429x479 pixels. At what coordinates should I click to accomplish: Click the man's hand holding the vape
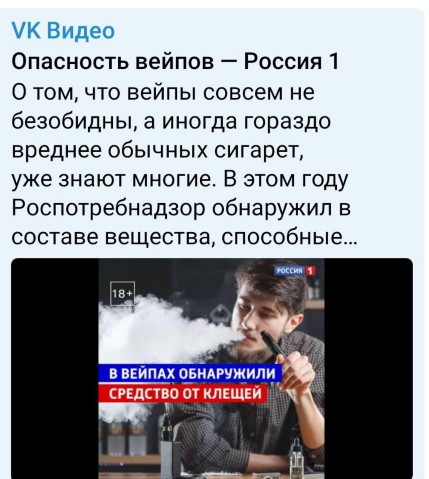tap(297, 373)
